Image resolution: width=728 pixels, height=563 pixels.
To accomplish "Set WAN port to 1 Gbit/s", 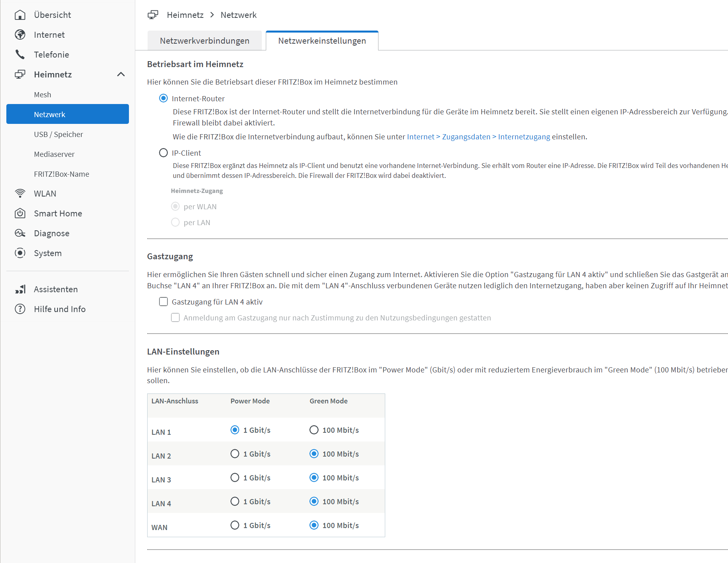I will (235, 525).
